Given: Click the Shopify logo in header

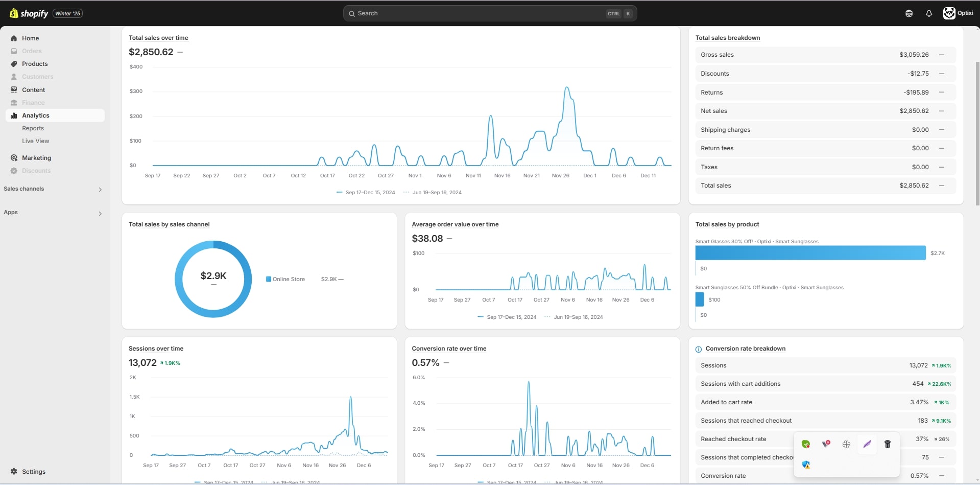Looking at the screenshot, I should coord(29,13).
